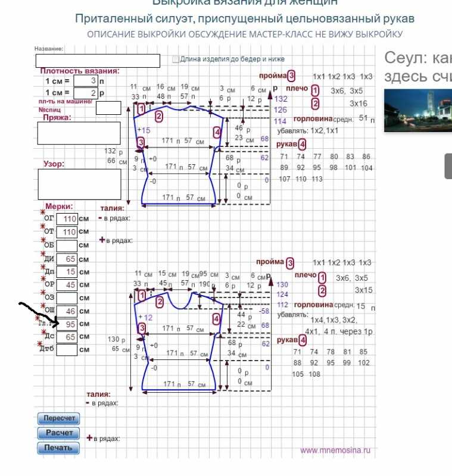Click marker 1 on the upper pattern diagram
The width and height of the screenshot is (452, 476).
point(141,109)
